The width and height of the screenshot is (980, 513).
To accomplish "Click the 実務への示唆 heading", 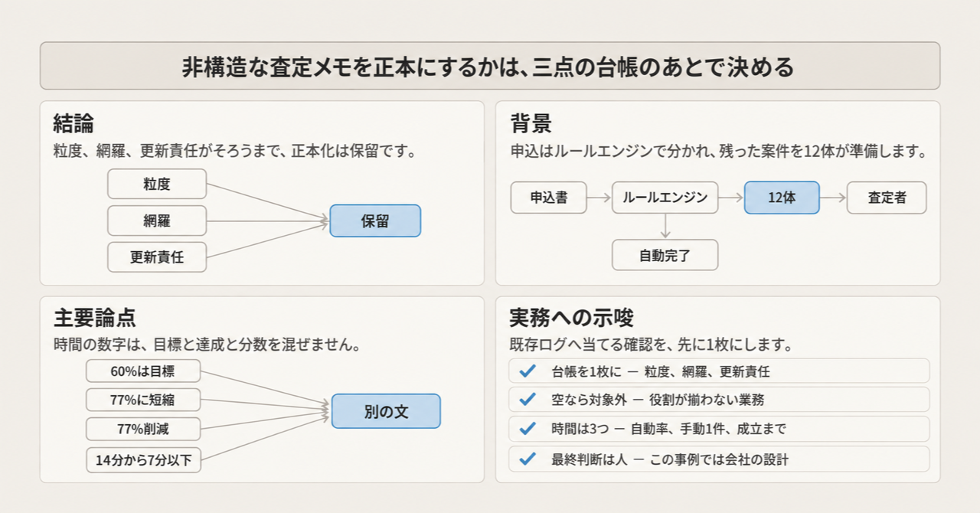I will coord(572,318).
